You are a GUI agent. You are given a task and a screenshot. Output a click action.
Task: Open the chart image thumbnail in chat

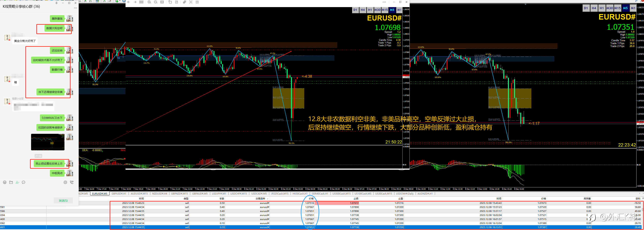[x=48, y=142]
